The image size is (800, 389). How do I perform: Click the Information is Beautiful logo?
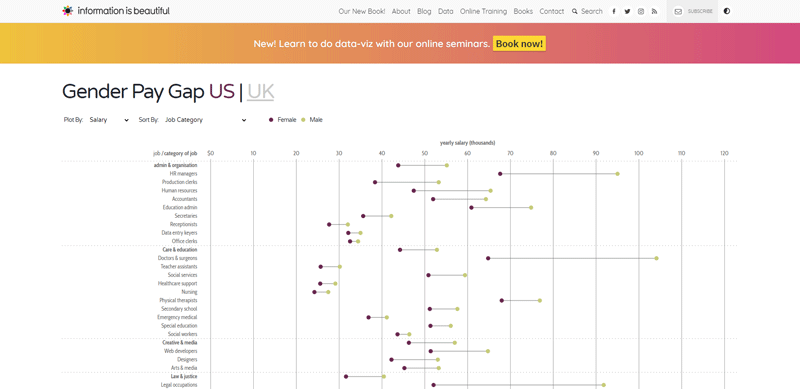tap(116, 11)
